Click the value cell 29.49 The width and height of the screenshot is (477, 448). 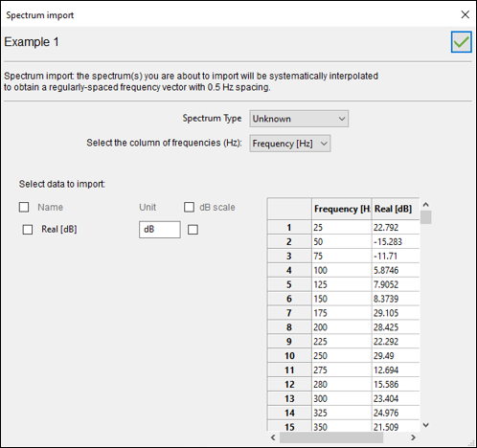tap(396, 355)
